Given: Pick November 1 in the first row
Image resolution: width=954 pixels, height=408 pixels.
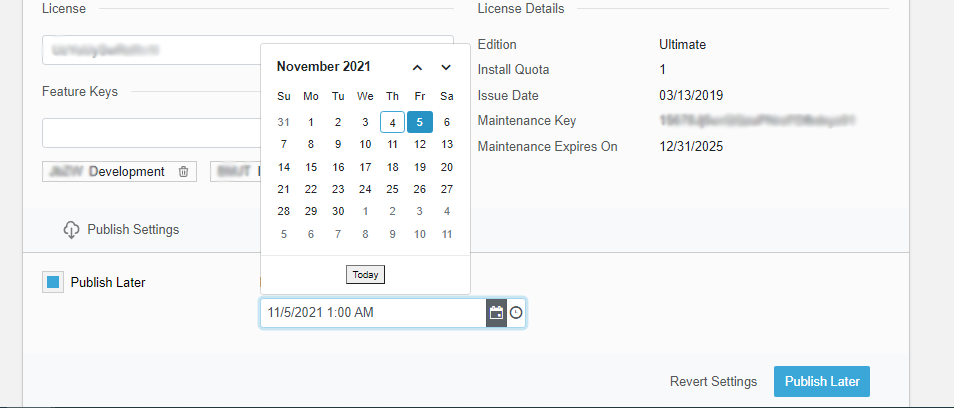Looking at the screenshot, I should coord(311,122).
